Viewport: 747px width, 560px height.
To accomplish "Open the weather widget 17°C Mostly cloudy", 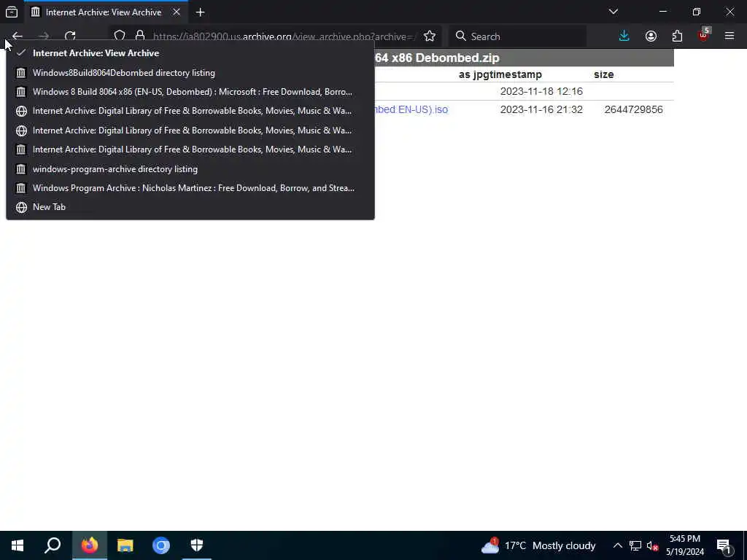I will [538, 545].
